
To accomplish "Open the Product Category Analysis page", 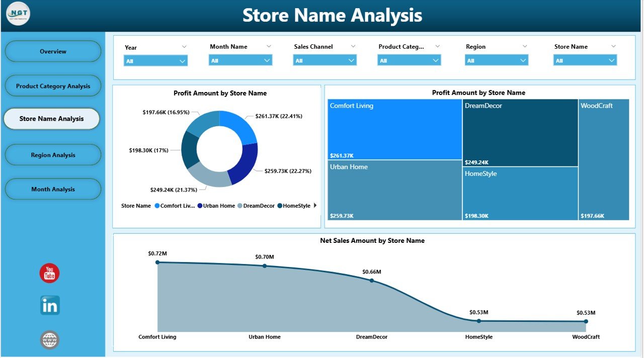I will (x=53, y=85).
